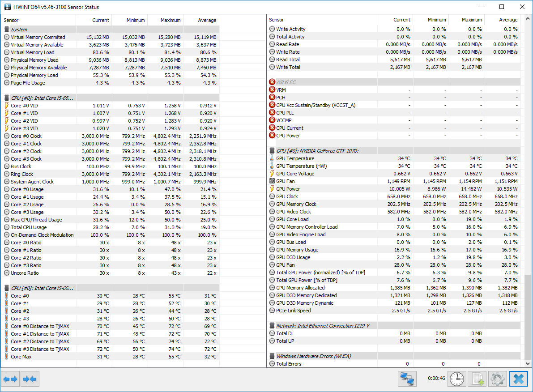
Task: Click the collapse columns arrows button
Action: coord(30,379)
